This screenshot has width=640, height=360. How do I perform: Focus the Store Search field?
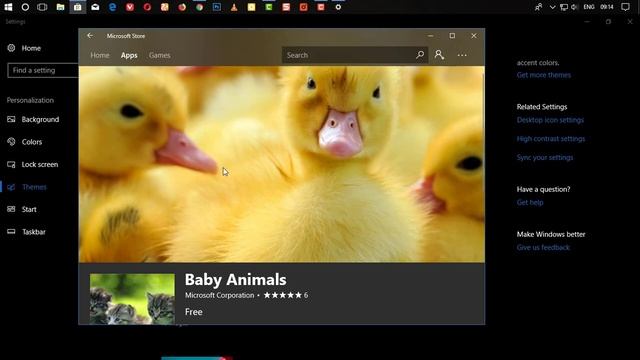coord(355,55)
